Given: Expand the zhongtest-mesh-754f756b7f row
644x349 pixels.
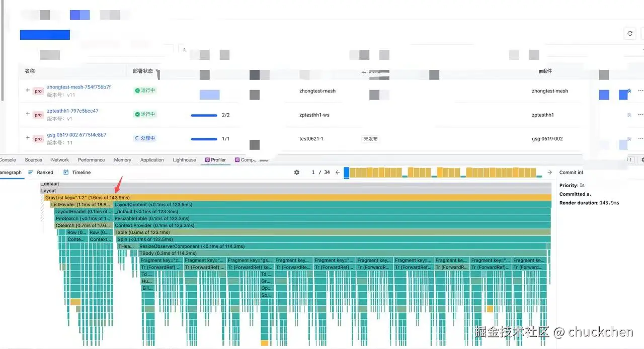Looking at the screenshot, I should click(x=28, y=90).
